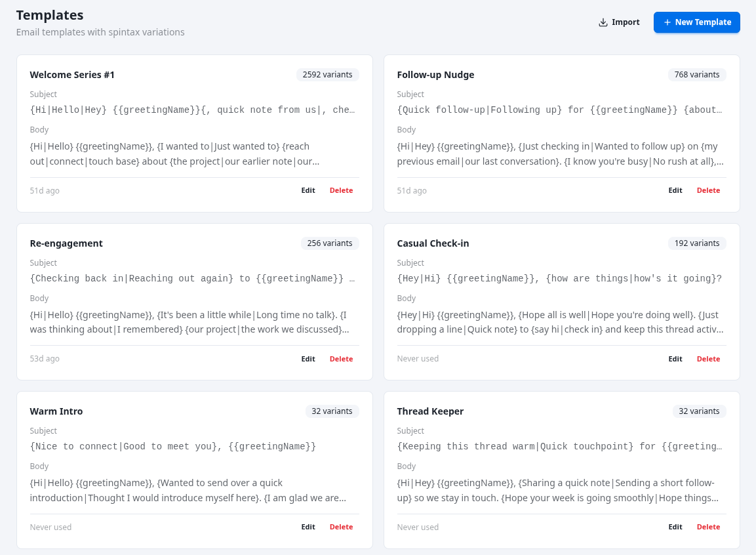This screenshot has width=756, height=555.
Task: Edit the Warm Intro template
Action: tap(308, 527)
